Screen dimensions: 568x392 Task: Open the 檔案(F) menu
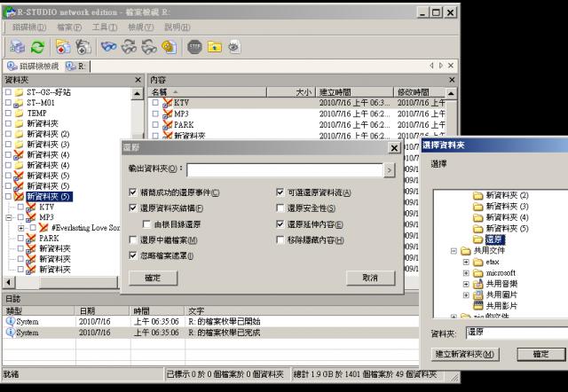pos(69,27)
